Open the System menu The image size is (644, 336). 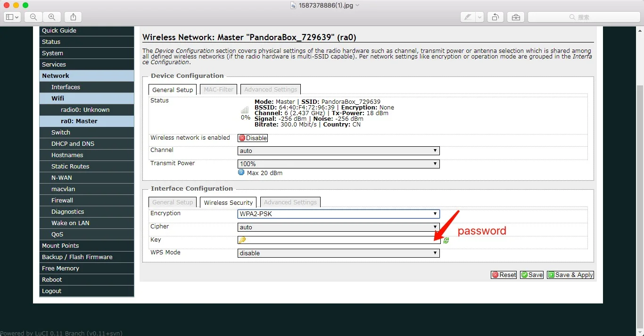[x=87, y=53]
